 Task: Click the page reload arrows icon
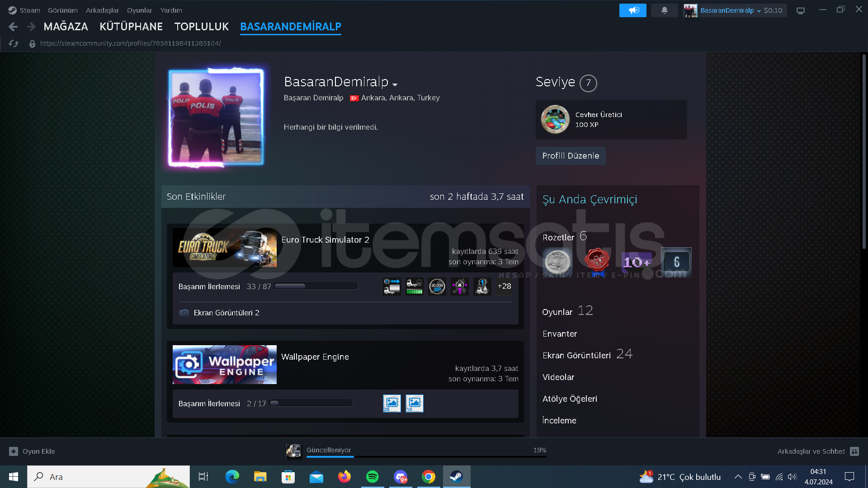coord(14,43)
